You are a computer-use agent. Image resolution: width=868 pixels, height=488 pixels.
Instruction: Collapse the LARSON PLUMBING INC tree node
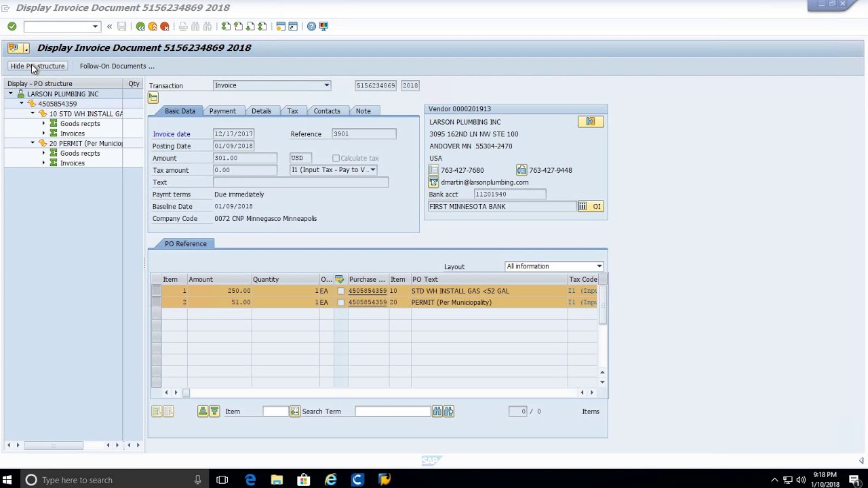10,94
